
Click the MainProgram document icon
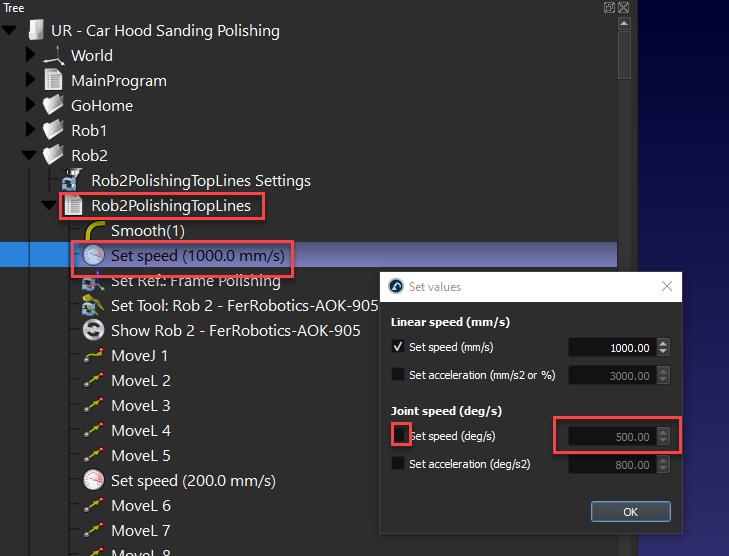coord(53,80)
